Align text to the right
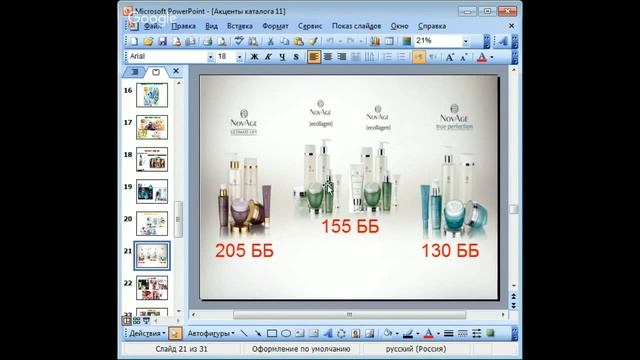The image size is (640, 360). click(342, 57)
